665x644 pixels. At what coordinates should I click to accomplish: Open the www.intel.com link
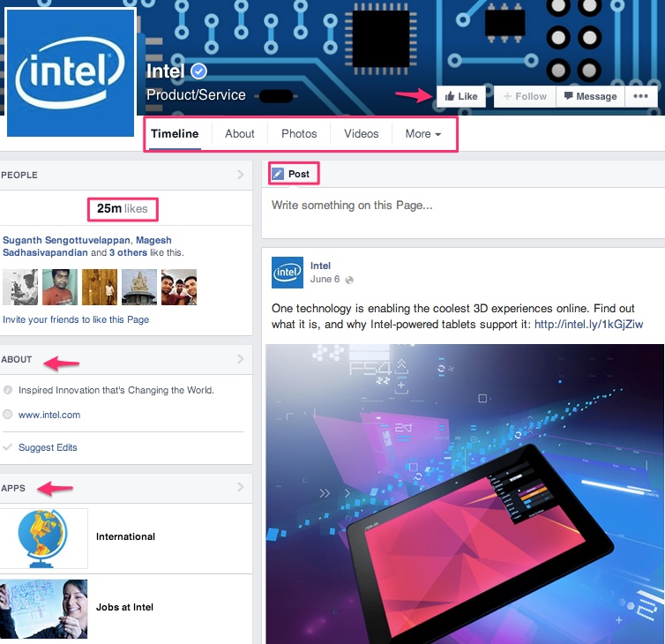point(49,415)
